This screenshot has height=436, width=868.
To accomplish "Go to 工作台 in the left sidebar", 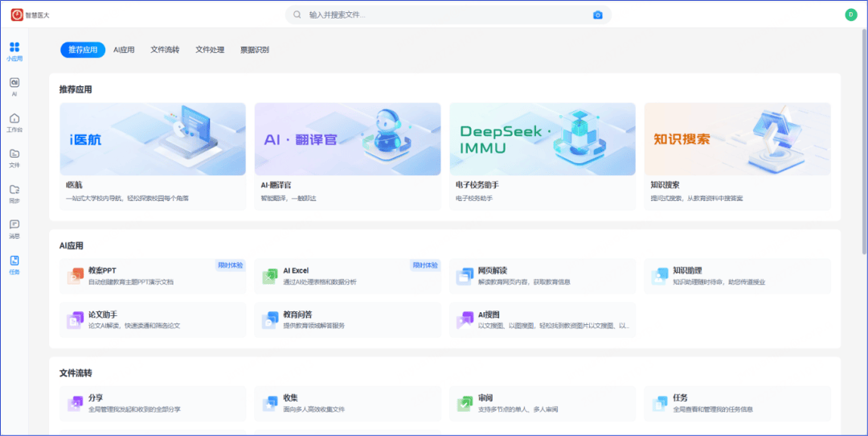I will [x=14, y=119].
